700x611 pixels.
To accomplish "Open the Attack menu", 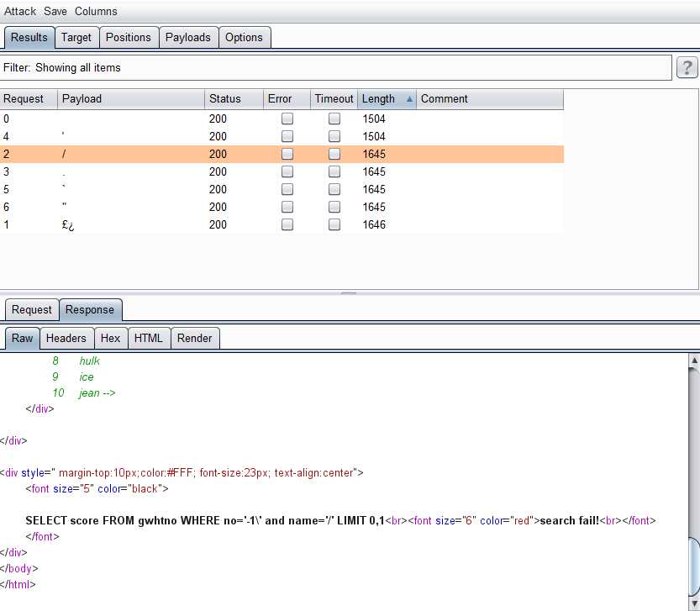I will pyautogui.click(x=20, y=11).
